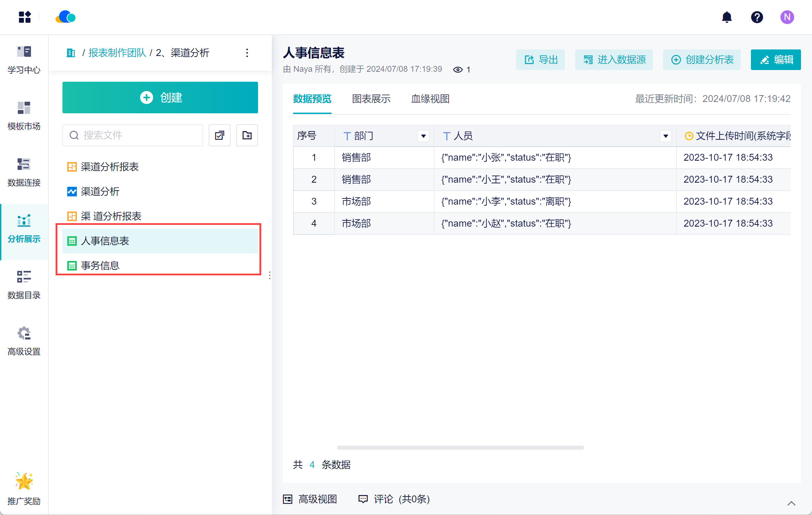This screenshot has width=812, height=515.
Task: Open the apps grid icon in the top-left
Action: point(25,17)
